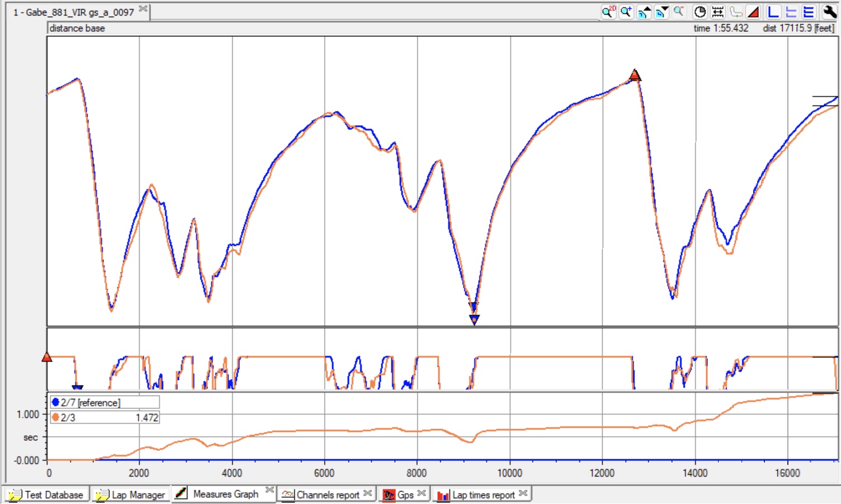Close the Gabe_881_VIR gs_a_0097 tab
This screenshot has height=504, width=841.
point(143,9)
